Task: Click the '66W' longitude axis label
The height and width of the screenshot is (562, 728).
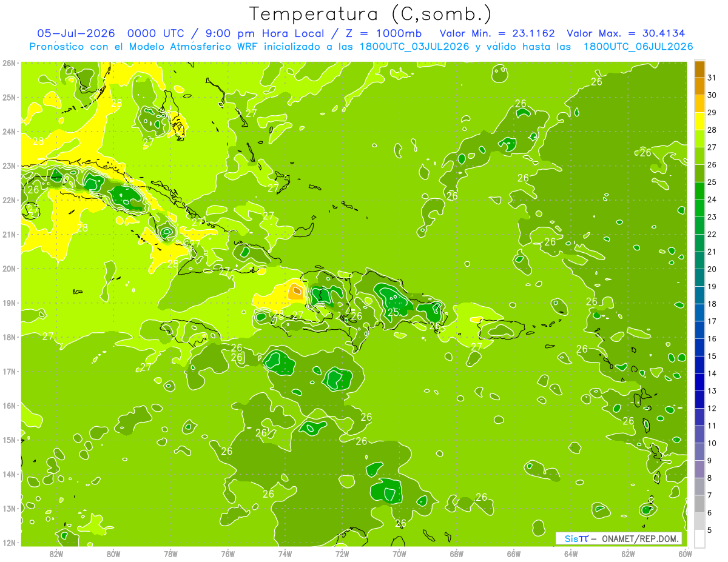Action: (x=514, y=554)
